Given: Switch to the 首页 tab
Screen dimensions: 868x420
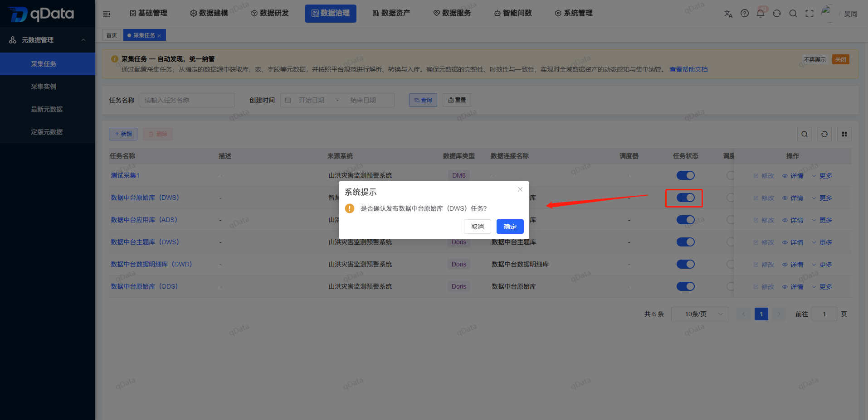Looking at the screenshot, I should pos(112,35).
